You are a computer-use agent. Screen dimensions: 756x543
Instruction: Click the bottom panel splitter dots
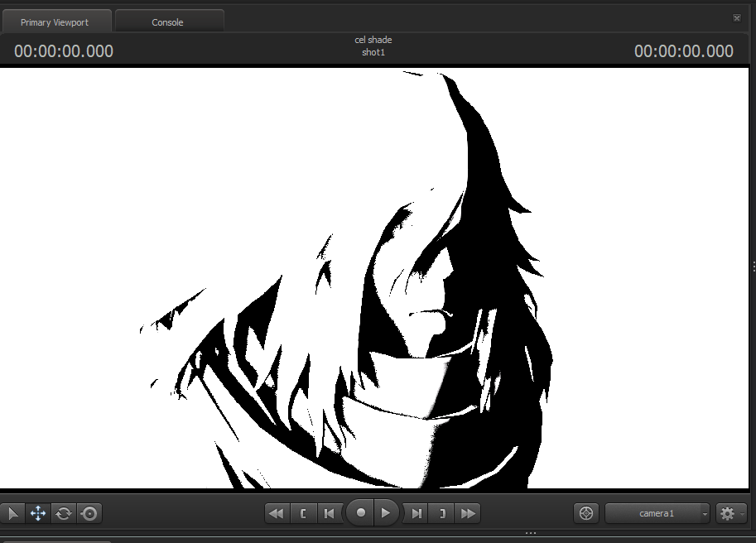click(531, 533)
